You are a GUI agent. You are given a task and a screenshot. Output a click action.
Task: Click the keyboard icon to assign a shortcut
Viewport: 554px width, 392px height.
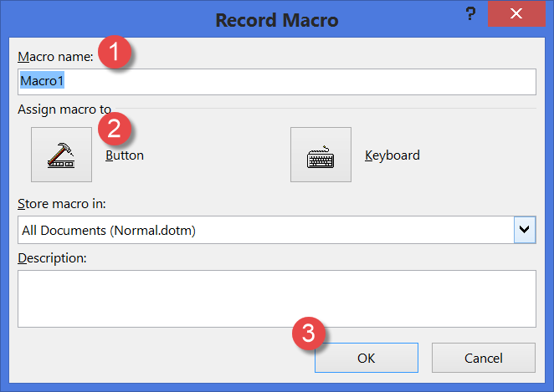(x=321, y=155)
